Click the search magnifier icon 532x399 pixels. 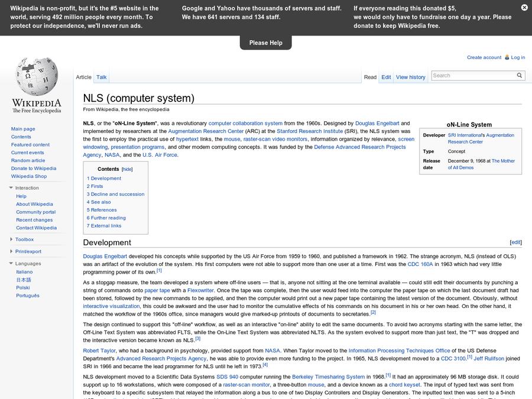(519, 75)
